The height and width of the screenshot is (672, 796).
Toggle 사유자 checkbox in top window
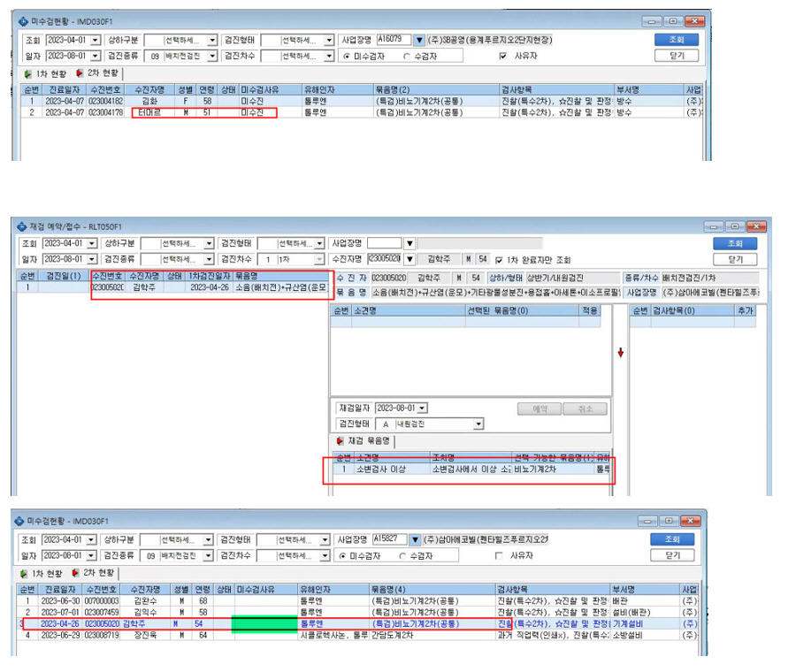[x=502, y=56]
